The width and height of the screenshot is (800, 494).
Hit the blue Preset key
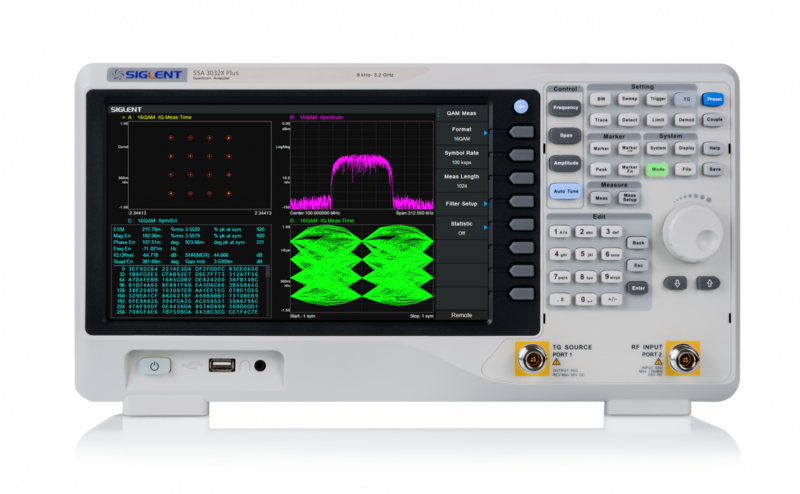[713, 99]
